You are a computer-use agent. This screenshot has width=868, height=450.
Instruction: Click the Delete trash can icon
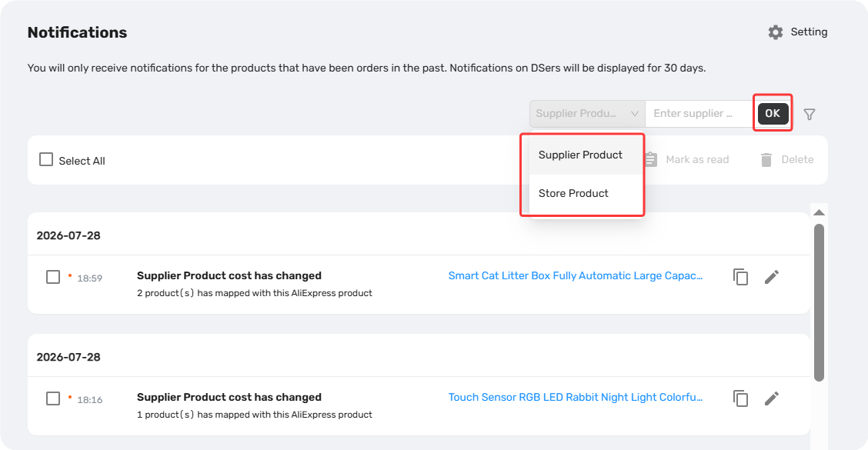766,160
